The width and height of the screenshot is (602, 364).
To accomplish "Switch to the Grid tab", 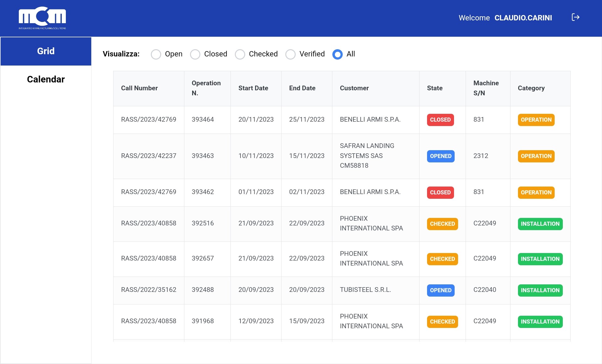I will pos(46,51).
